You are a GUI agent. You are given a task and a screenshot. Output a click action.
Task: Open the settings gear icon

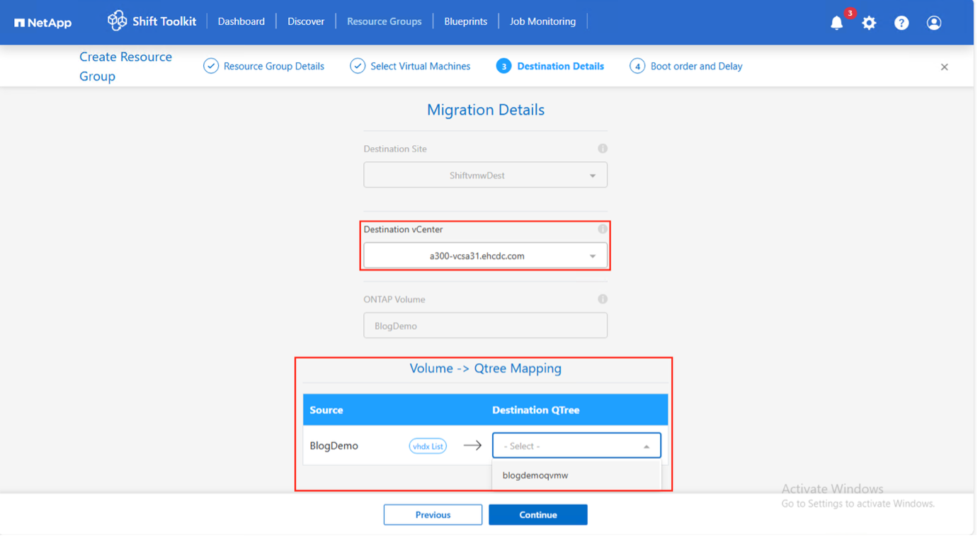[869, 23]
